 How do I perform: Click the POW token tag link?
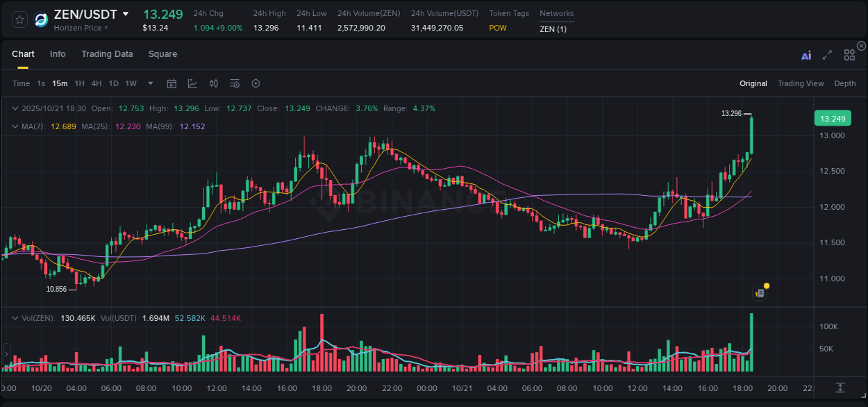(497, 28)
